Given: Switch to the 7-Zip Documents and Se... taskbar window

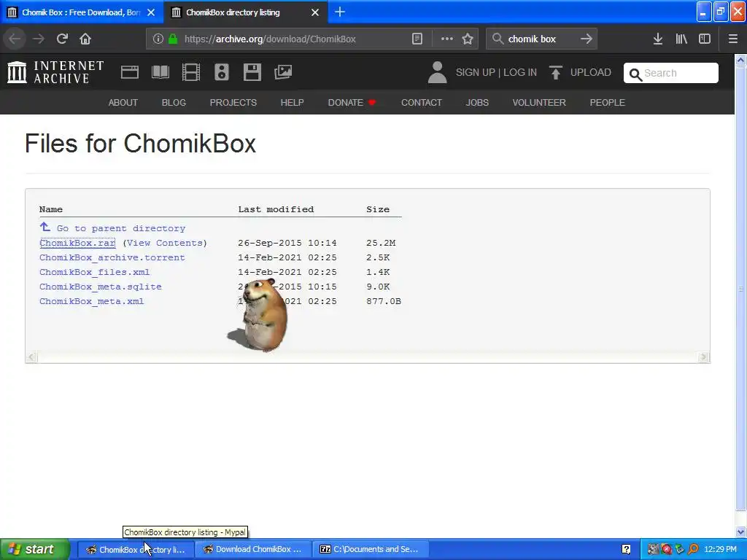Looking at the screenshot, I should point(371,549).
